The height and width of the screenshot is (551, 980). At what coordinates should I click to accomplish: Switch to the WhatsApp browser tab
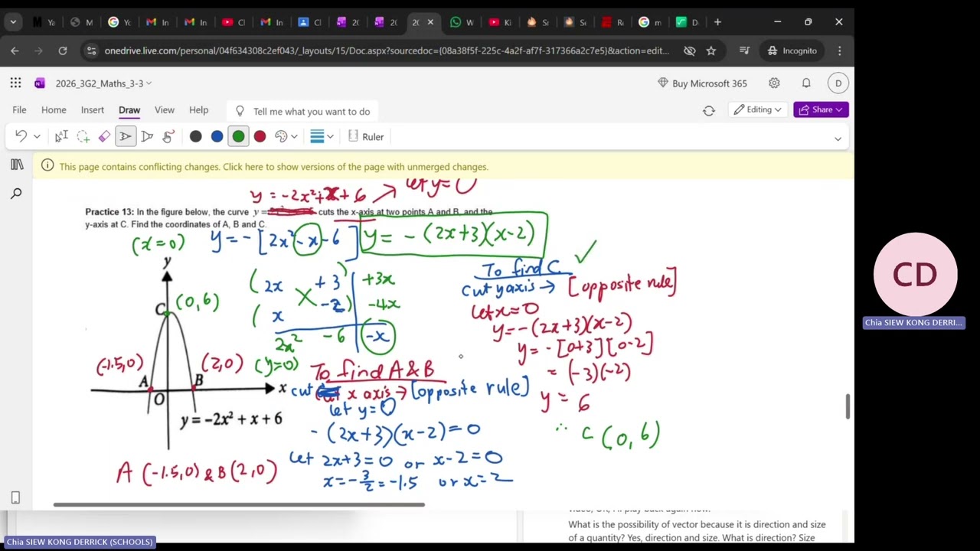tap(462, 22)
